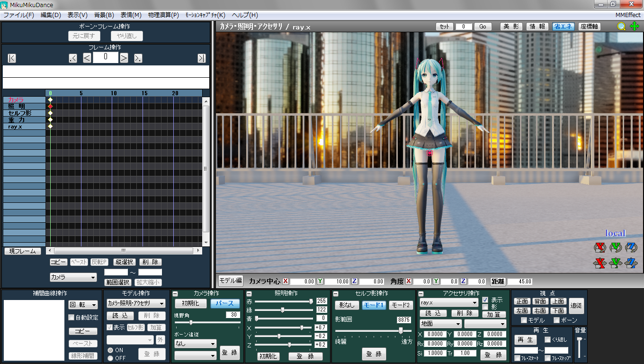The height and width of the screenshot is (364, 644).
Task: Open the ray.x accessory dropdown
Action: point(449,302)
